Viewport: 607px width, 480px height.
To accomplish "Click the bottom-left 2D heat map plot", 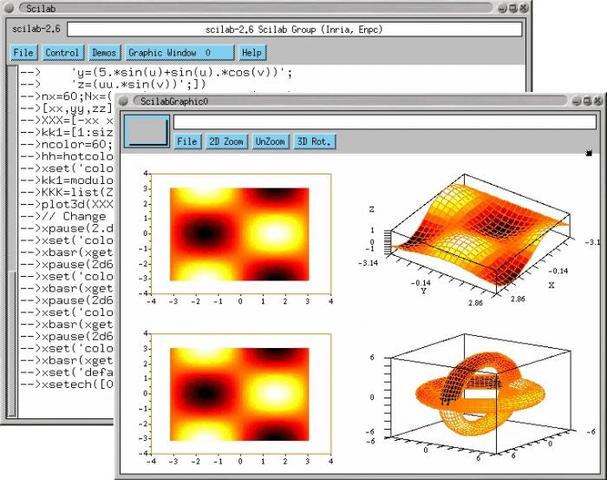I will click(x=240, y=394).
